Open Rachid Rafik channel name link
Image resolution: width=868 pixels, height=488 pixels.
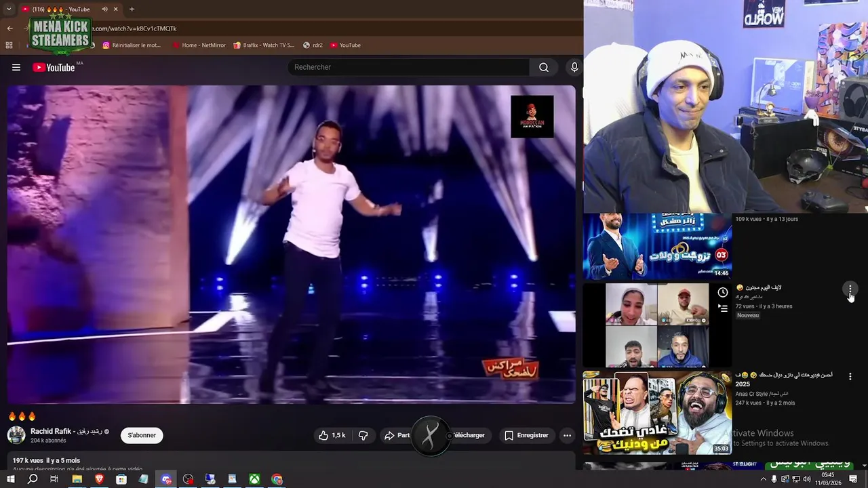coord(66,431)
